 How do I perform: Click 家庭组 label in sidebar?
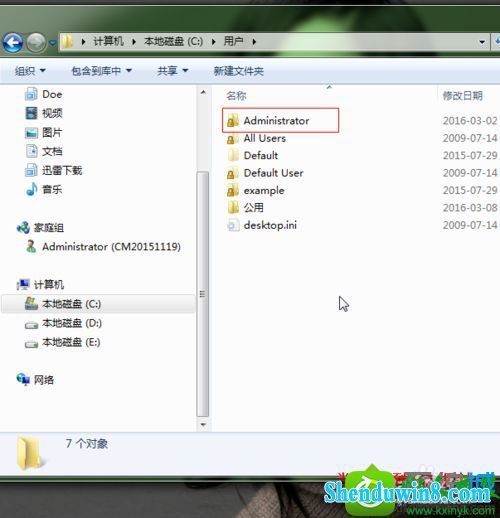(49, 228)
